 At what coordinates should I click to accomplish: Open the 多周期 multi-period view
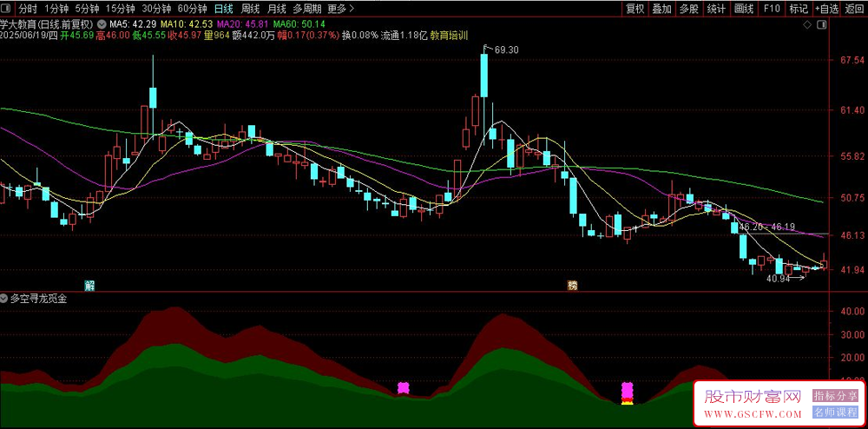[x=306, y=9]
